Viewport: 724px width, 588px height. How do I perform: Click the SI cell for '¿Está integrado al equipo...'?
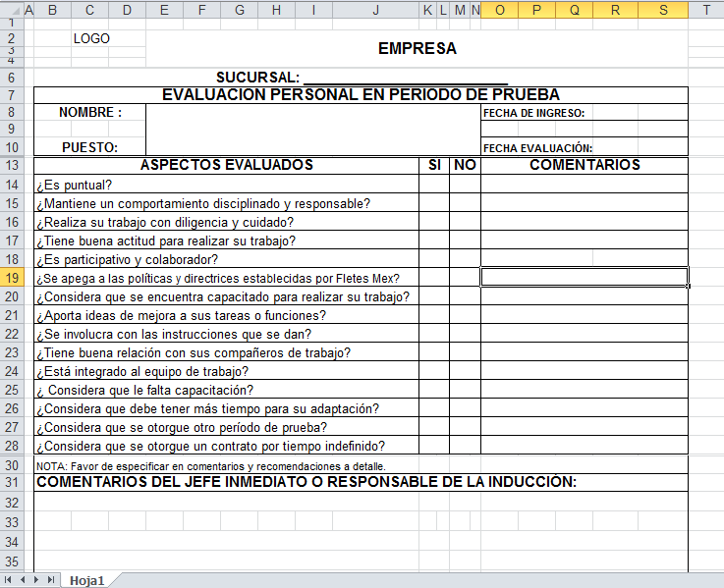point(434,371)
